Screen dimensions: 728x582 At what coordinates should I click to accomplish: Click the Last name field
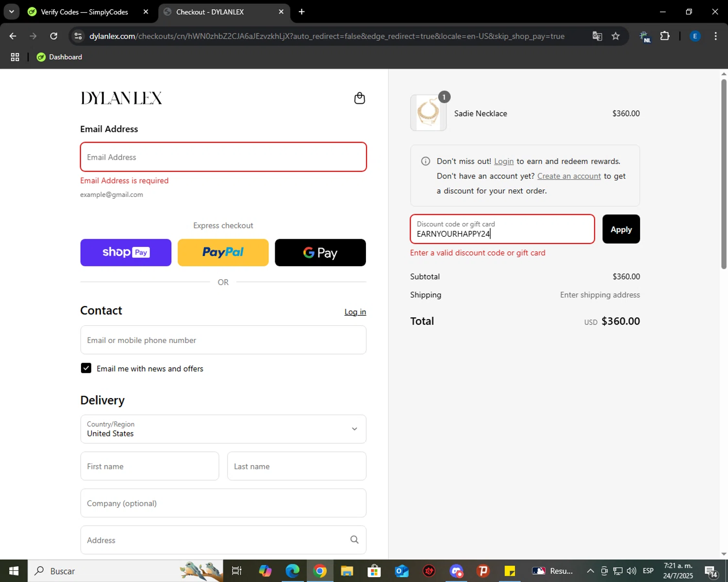(297, 466)
